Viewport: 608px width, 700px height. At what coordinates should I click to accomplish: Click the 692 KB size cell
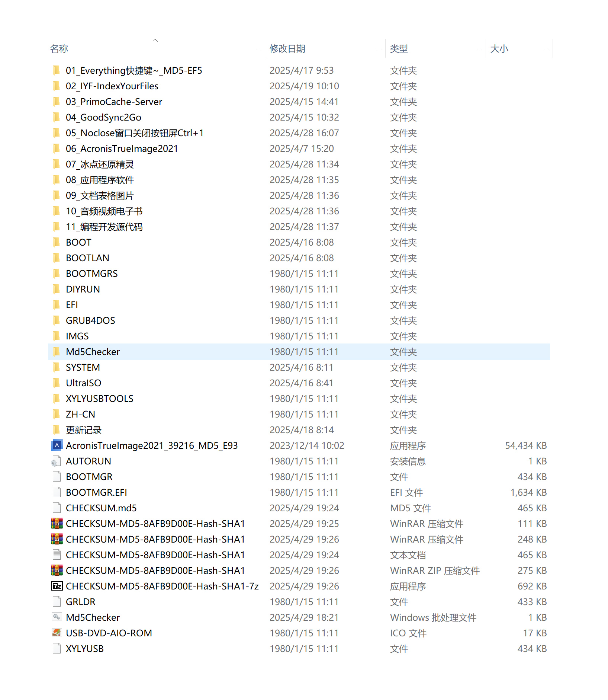[x=532, y=586]
